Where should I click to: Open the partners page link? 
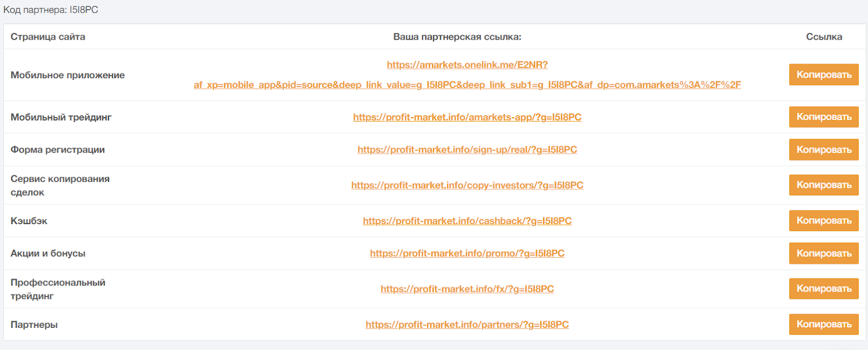point(467,324)
